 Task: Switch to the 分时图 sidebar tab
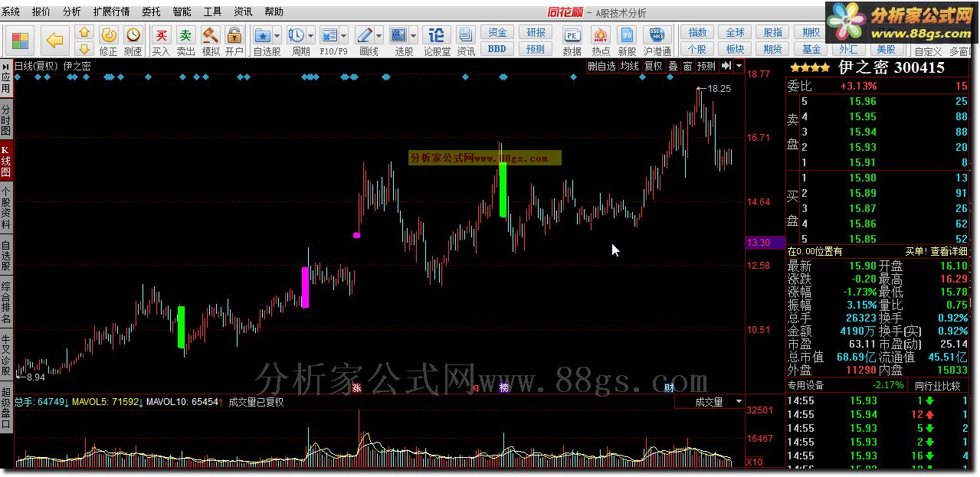click(6, 121)
